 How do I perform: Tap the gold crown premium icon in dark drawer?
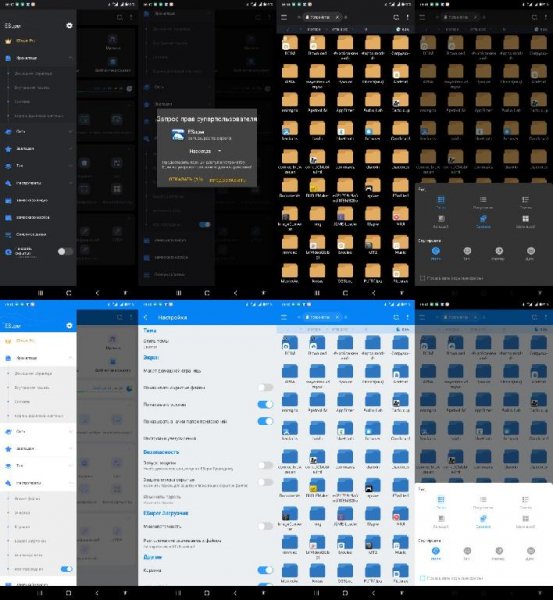(8, 41)
